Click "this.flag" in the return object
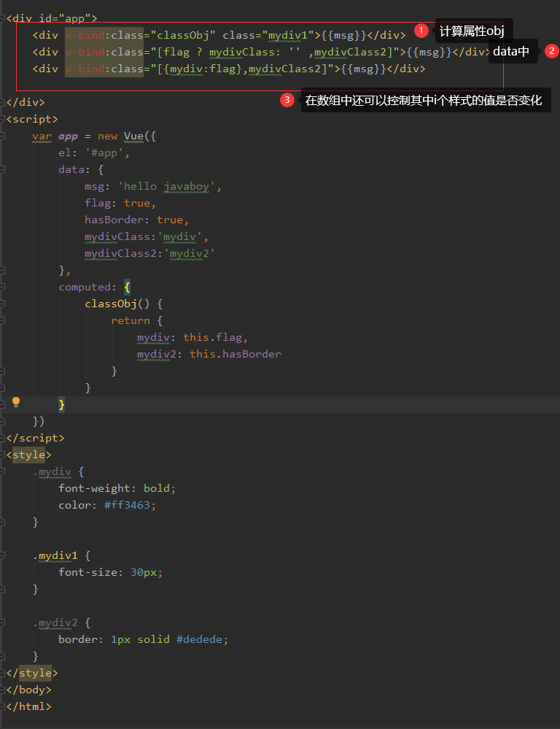 [212, 337]
